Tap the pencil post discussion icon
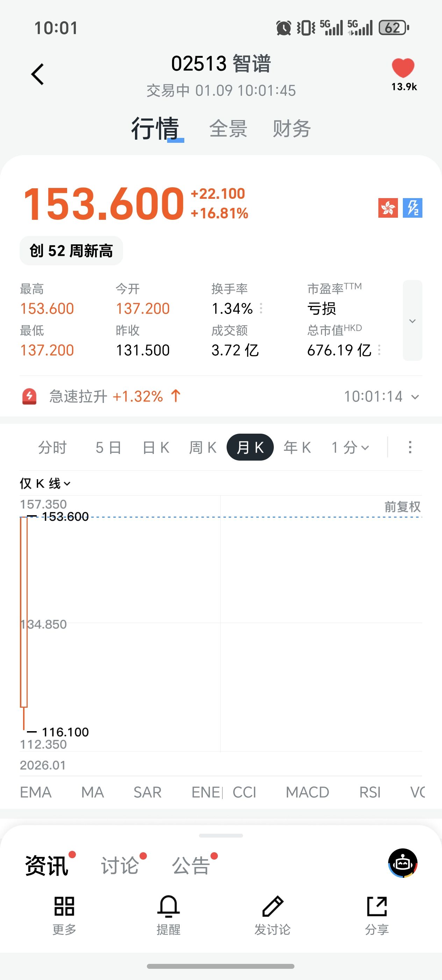This screenshot has height=980, width=442. click(272, 906)
